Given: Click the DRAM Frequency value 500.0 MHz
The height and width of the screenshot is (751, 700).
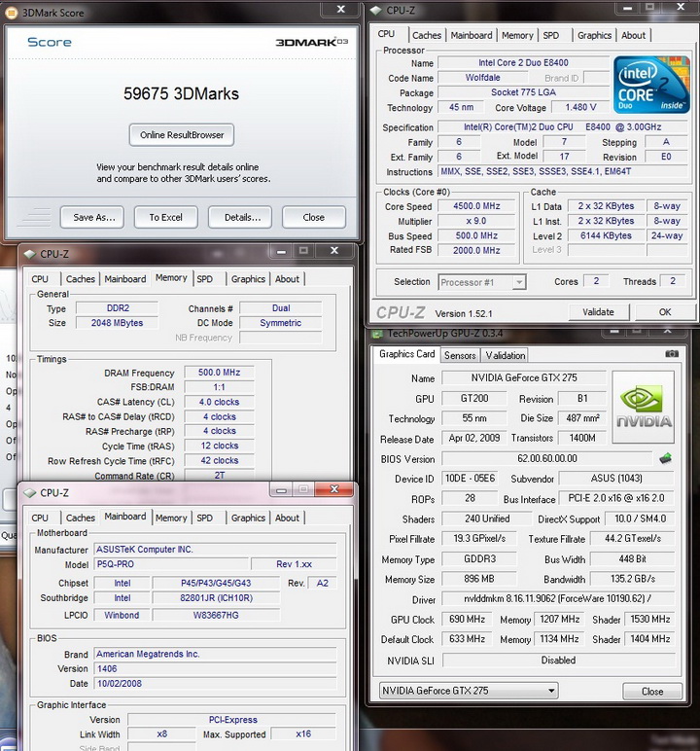Looking at the screenshot, I should [220, 373].
